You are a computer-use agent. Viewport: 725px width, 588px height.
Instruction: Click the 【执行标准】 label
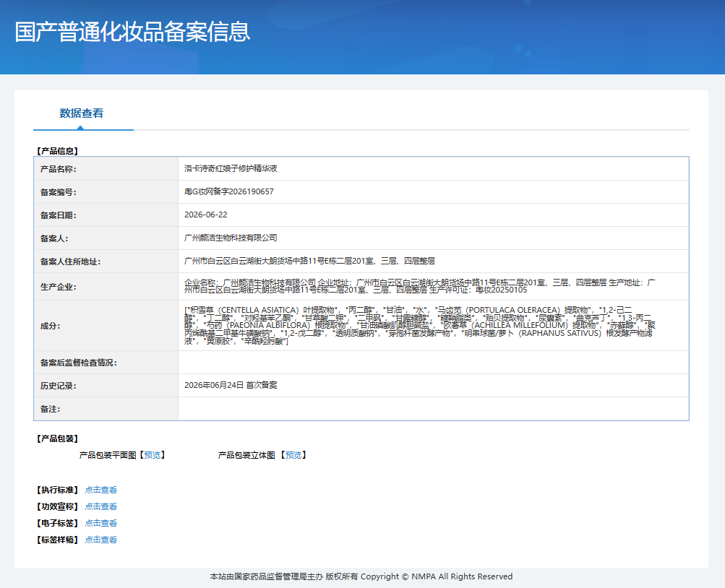click(57, 490)
